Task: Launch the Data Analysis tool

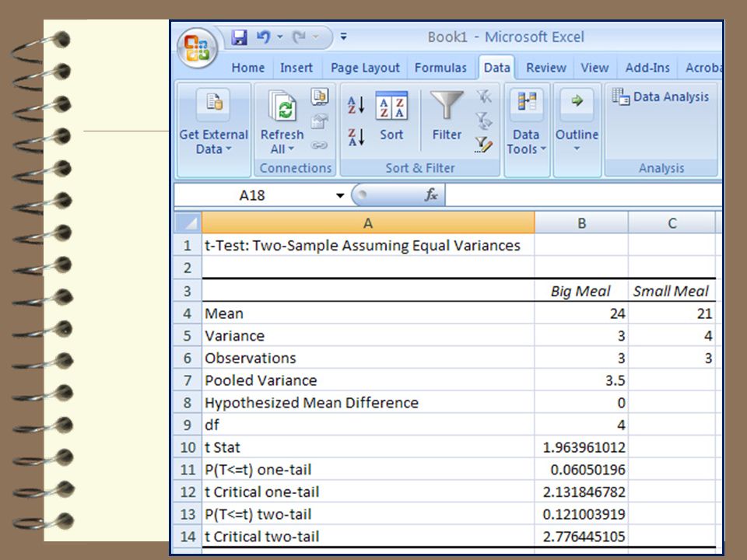Action: click(x=661, y=96)
